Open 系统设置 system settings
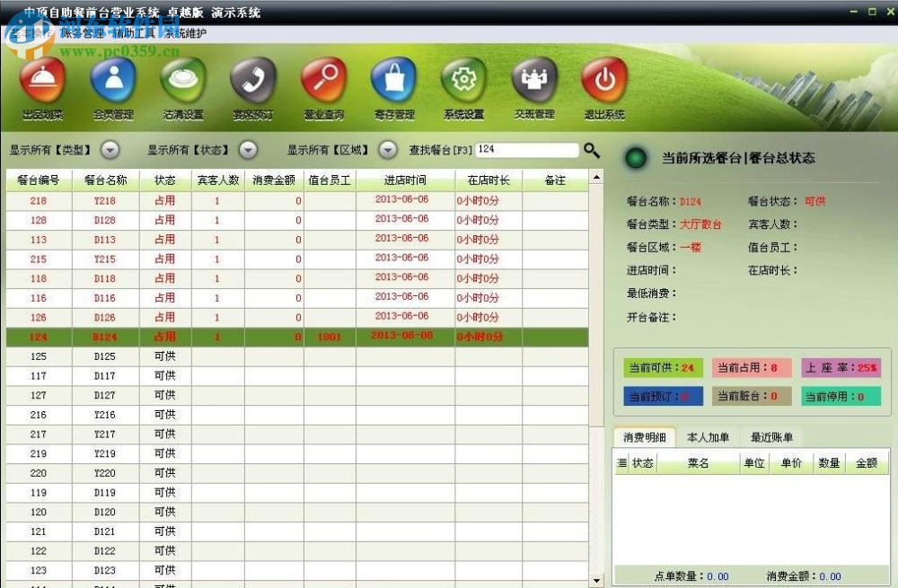Screen dimensions: 898x588 (462, 87)
